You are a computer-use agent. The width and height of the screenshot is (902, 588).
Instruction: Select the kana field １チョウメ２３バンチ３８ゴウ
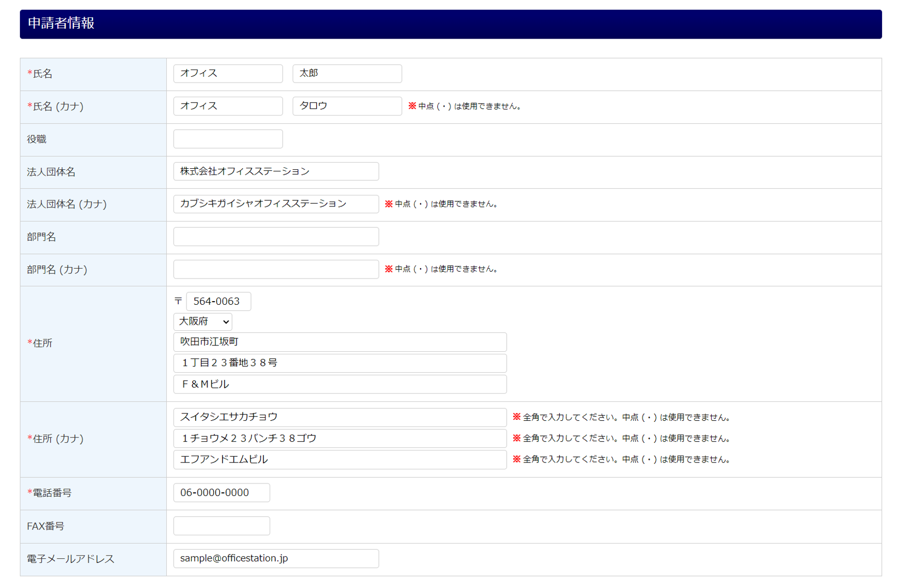(x=340, y=439)
